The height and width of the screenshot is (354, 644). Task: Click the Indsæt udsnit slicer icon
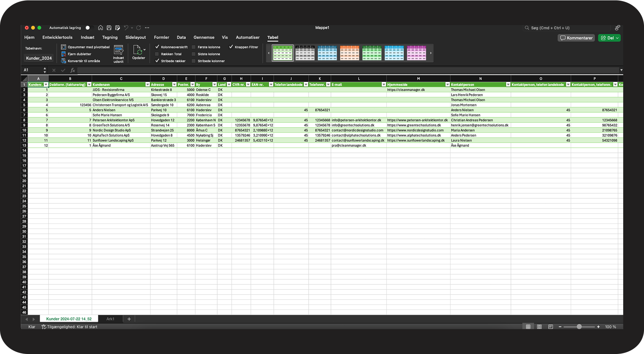pyautogui.click(x=118, y=50)
